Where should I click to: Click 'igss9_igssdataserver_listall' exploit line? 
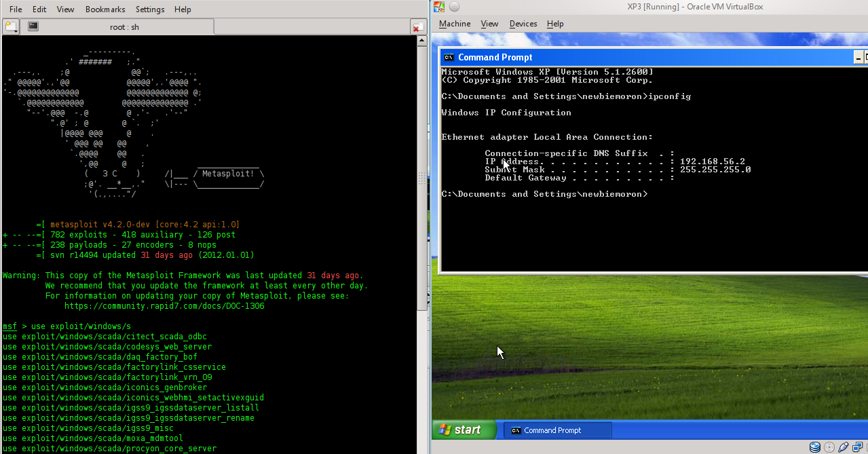(x=131, y=408)
